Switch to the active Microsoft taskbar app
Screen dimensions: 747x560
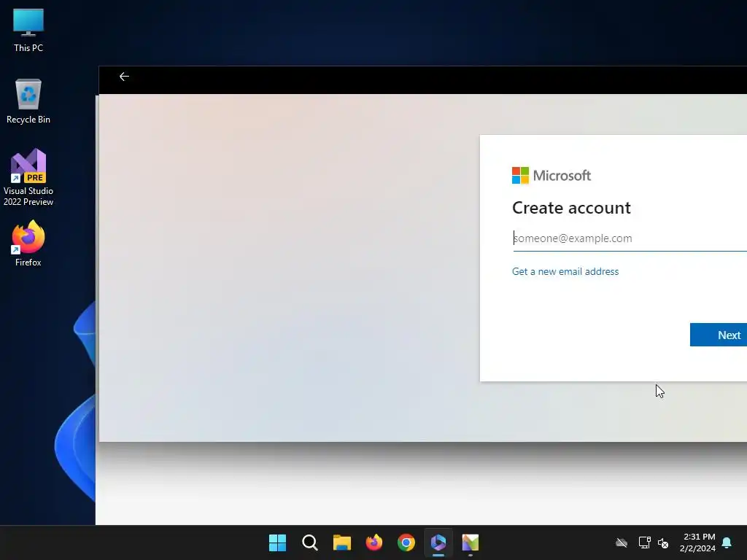[438, 542]
